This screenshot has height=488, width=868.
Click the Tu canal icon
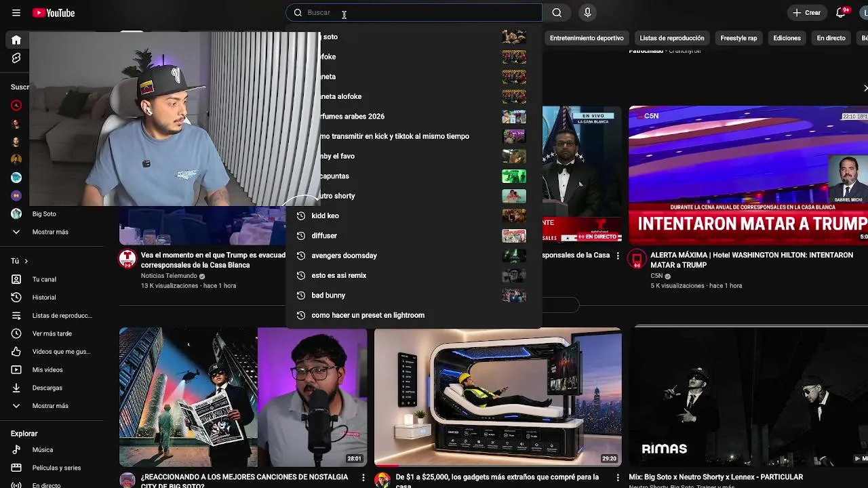coord(16,279)
